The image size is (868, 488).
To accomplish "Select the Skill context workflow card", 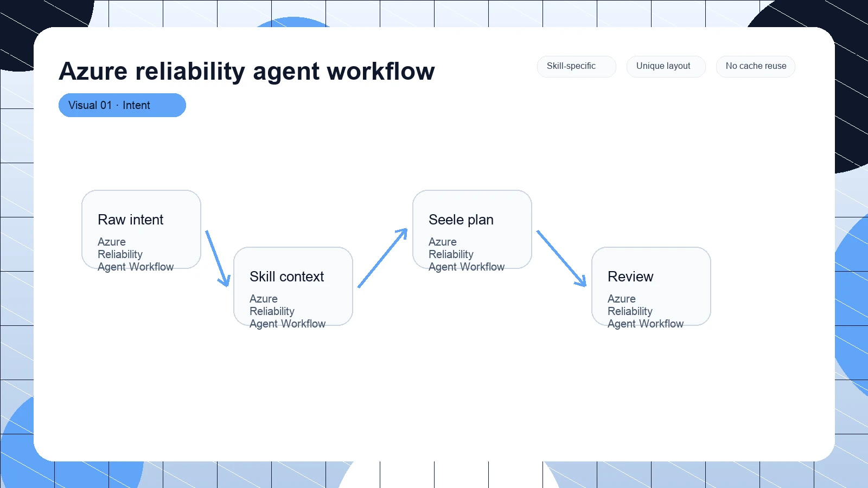I will click(x=293, y=286).
